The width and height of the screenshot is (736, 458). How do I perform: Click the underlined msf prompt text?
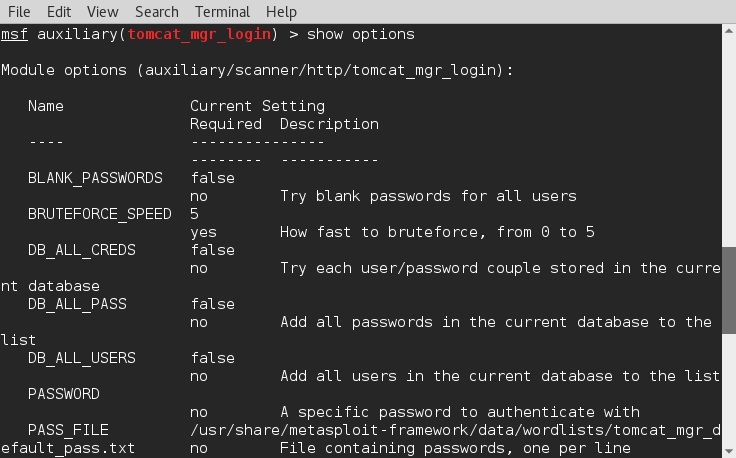point(14,34)
